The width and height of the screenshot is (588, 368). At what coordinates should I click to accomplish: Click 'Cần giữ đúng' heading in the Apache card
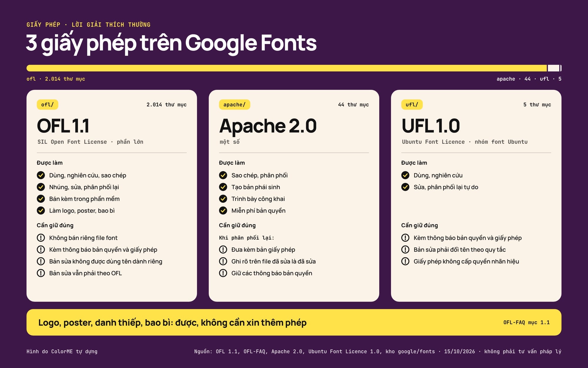(x=237, y=225)
